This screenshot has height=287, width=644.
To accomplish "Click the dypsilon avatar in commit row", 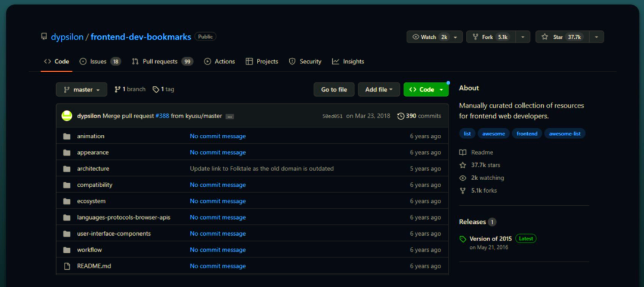I will coord(67,116).
